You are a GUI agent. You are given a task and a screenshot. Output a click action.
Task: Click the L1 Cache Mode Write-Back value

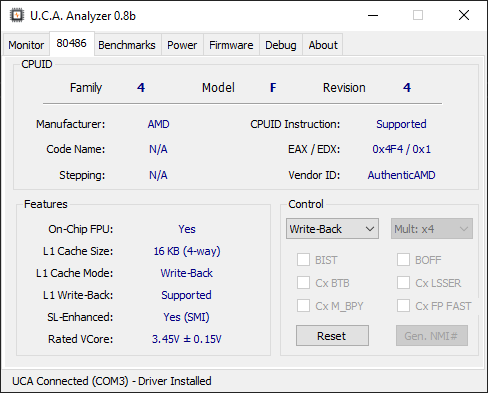(x=187, y=273)
